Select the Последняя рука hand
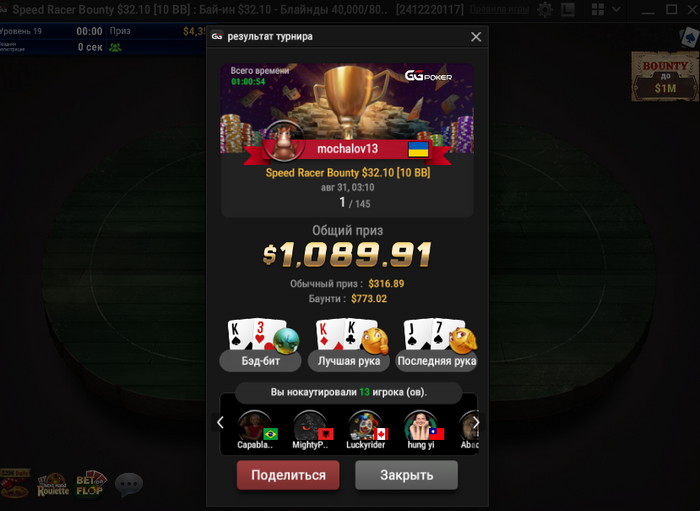This screenshot has height=511, width=700. pyautogui.click(x=437, y=345)
